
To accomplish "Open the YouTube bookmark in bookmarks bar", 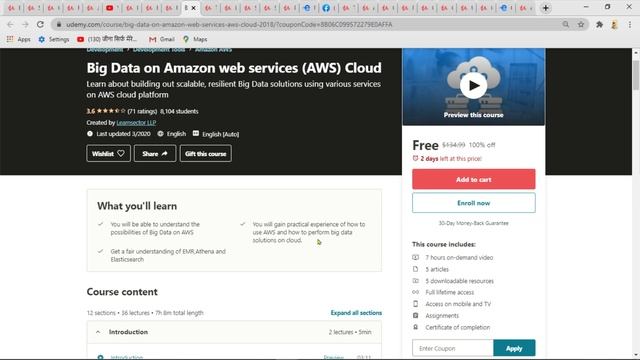I will click(107, 39).
